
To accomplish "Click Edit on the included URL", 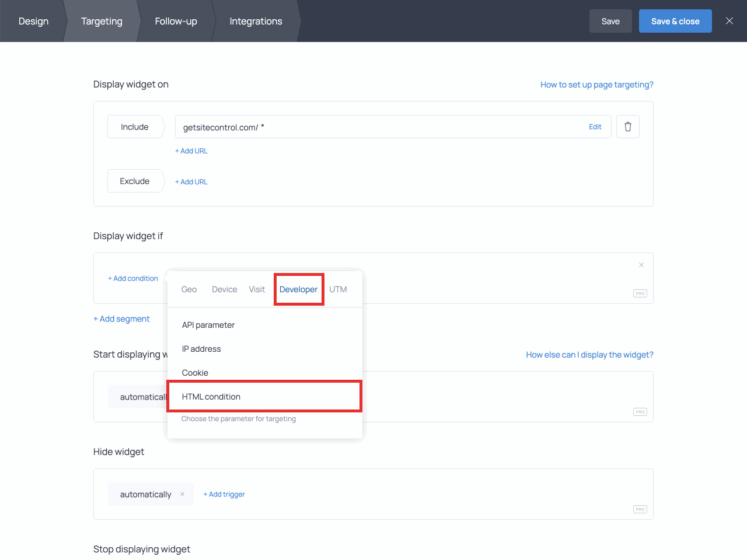I will pos(595,127).
